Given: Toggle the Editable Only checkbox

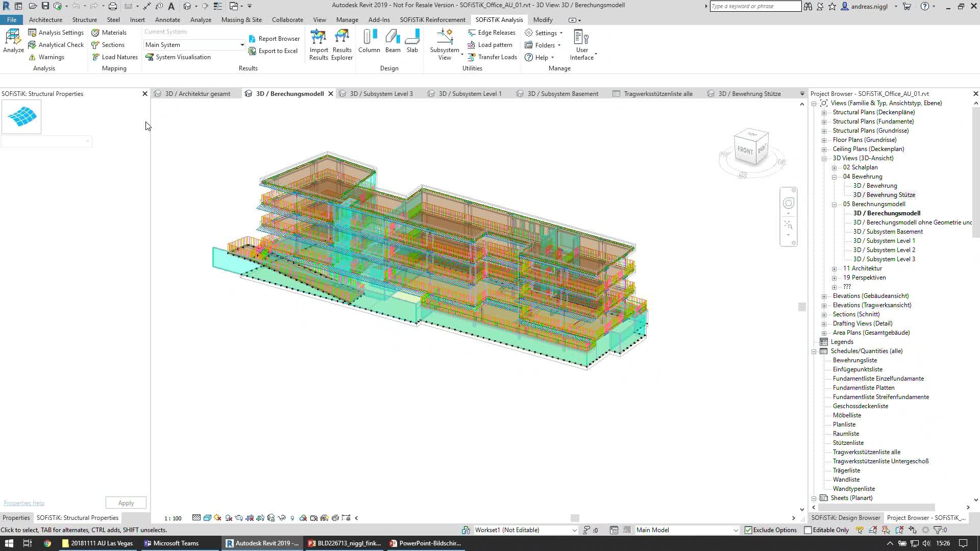Looking at the screenshot, I should pyautogui.click(x=808, y=530).
